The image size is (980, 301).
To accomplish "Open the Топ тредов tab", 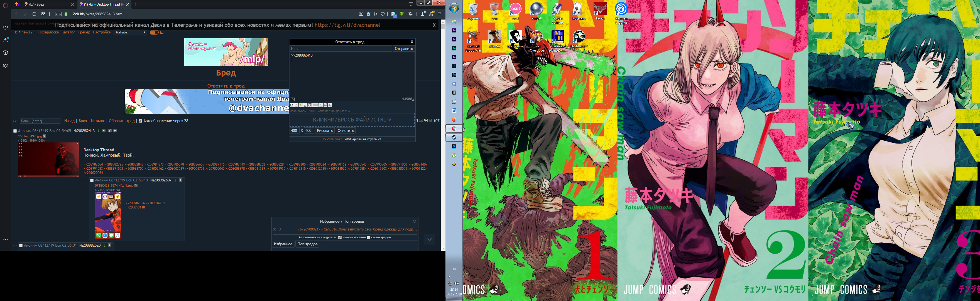I will click(x=308, y=244).
